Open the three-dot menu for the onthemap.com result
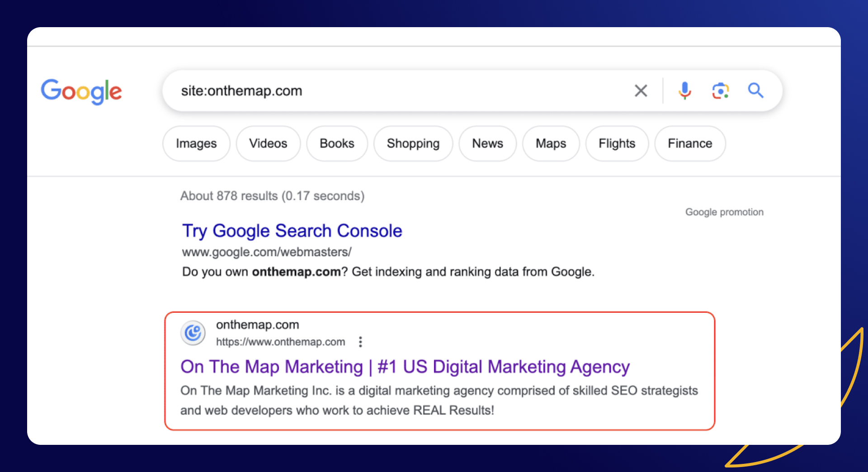868x472 pixels. tap(360, 342)
